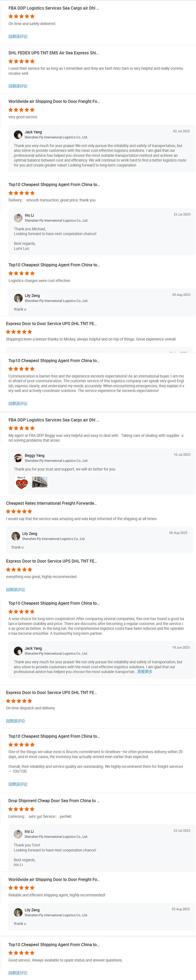Reply to 'Communication is barrier-free' review
The width and height of the screenshot is (196, 980).
tap(18, 403)
